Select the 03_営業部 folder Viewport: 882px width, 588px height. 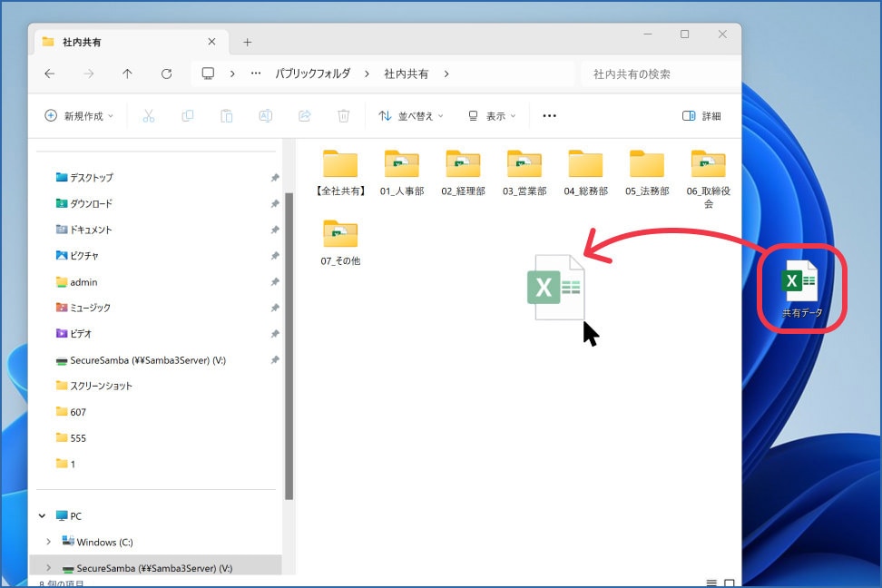pos(524,173)
